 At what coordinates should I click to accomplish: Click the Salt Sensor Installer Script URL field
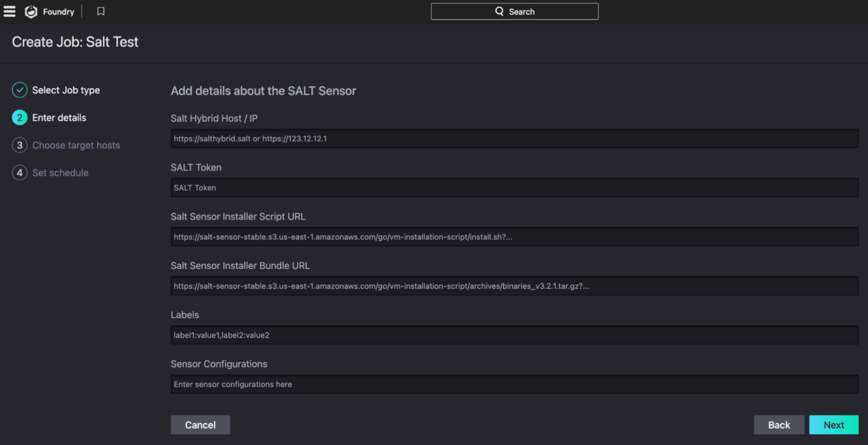pyautogui.click(x=514, y=236)
